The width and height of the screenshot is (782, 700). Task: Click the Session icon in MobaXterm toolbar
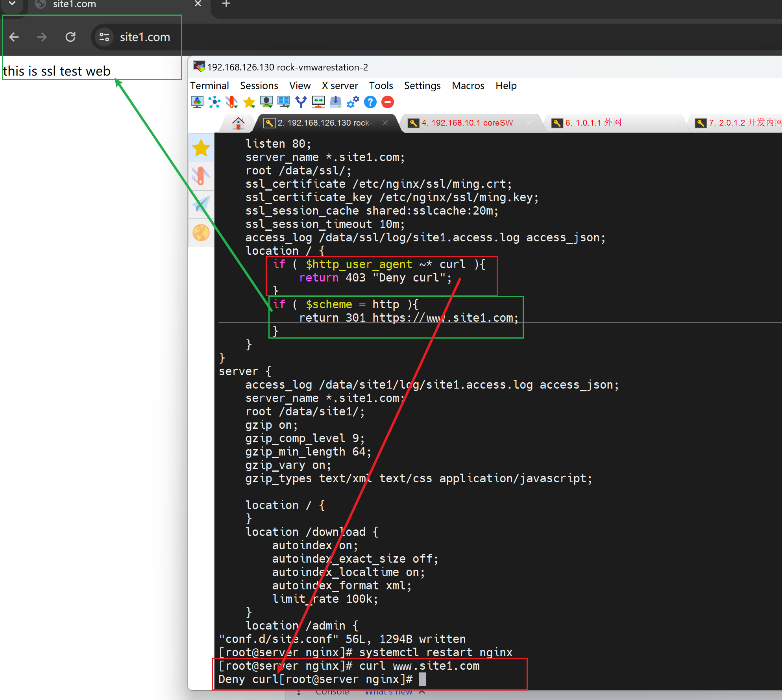point(197,102)
